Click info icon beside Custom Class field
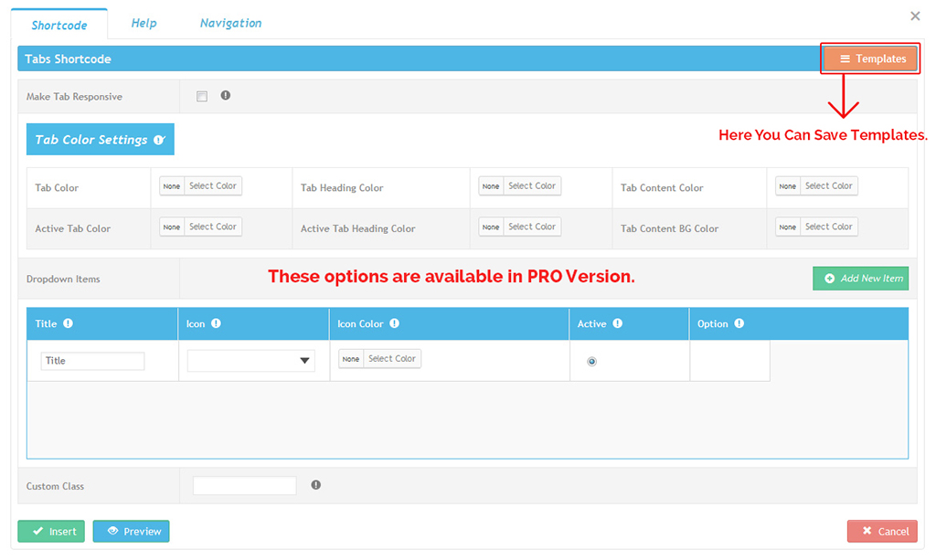This screenshot has height=560, width=936. tap(316, 485)
